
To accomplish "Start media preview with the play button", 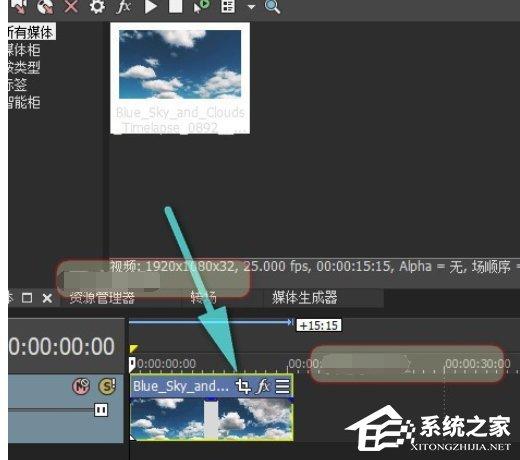I will pos(150,6).
